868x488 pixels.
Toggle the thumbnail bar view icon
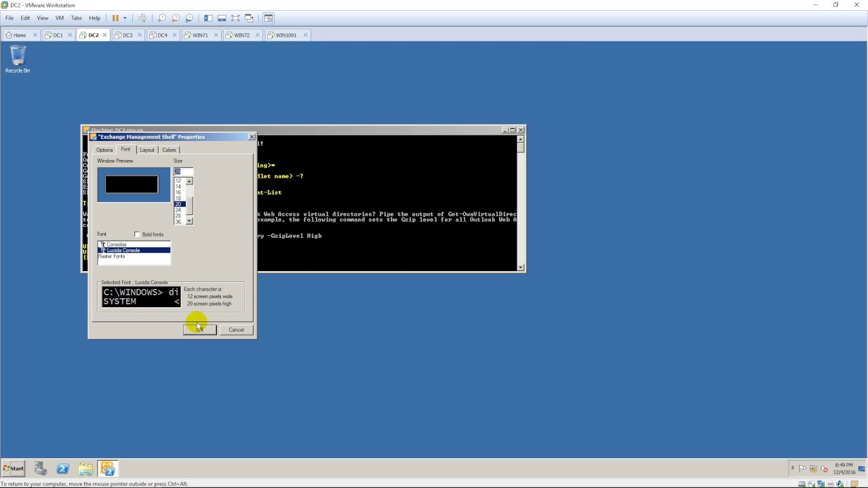coord(222,18)
